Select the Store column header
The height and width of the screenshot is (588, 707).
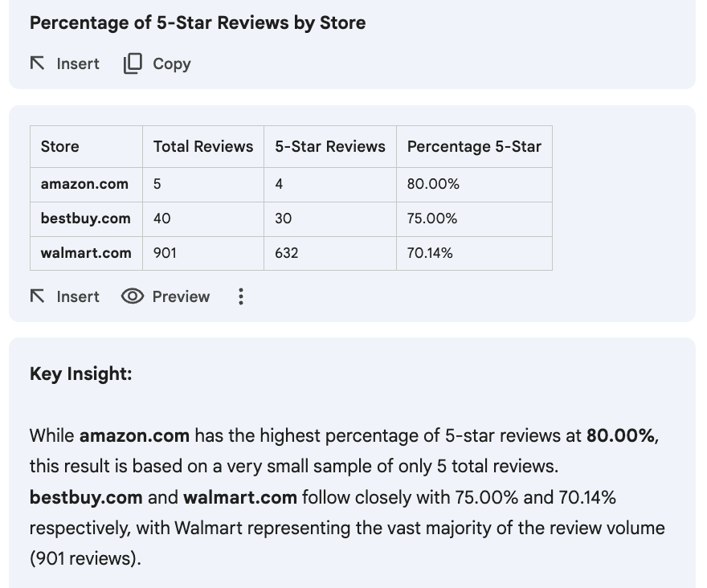(60, 146)
